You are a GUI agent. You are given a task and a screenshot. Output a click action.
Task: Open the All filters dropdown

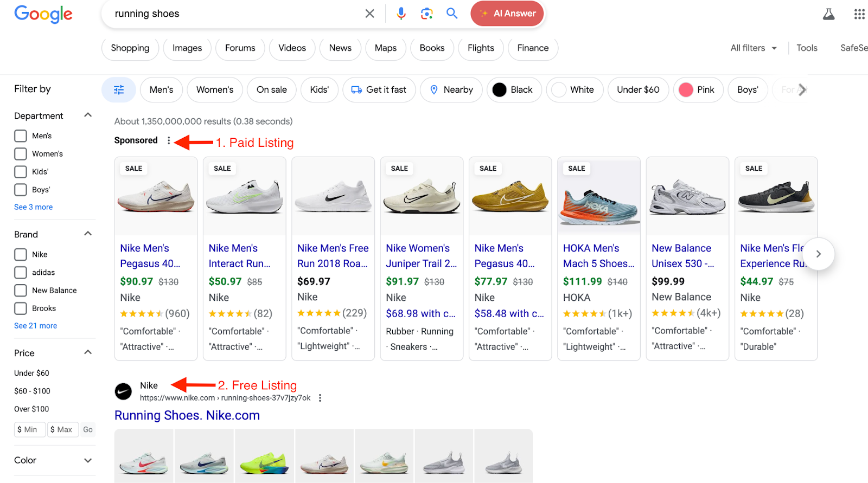pyautogui.click(x=754, y=48)
